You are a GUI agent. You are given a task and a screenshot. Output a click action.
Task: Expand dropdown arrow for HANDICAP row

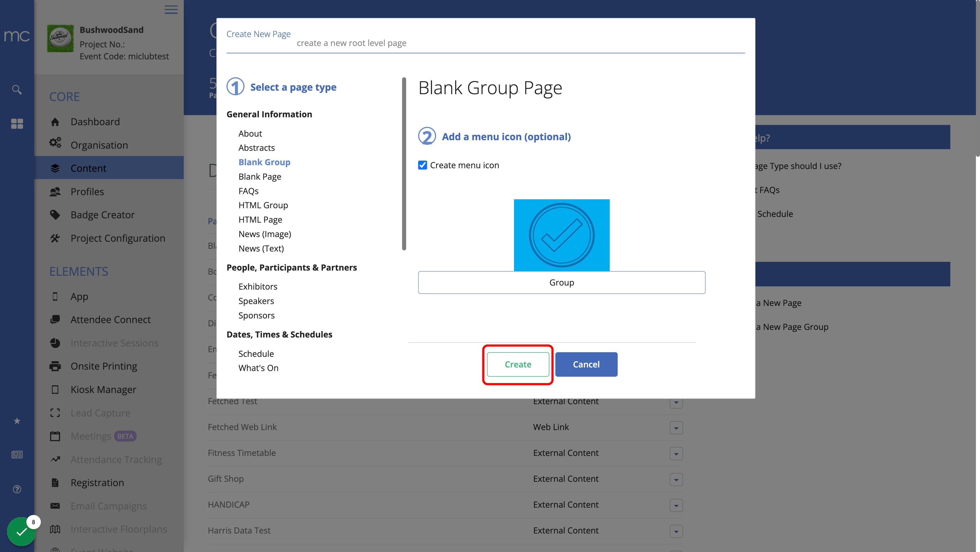pos(676,505)
